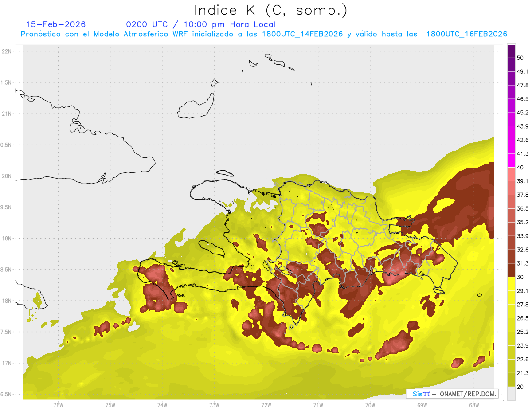Click the latitude label "22N"
Image resolution: width=532 pixels, height=411 pixels.
tap(7, 51)
